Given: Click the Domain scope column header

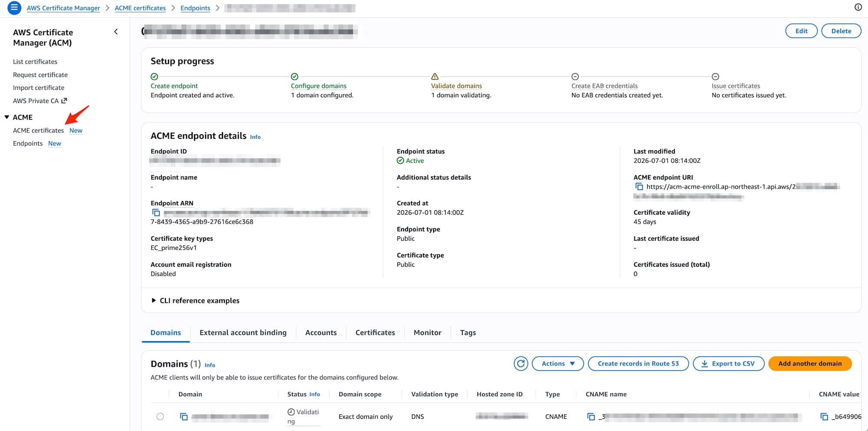Looking at the screenshot, I should (360, 394).
